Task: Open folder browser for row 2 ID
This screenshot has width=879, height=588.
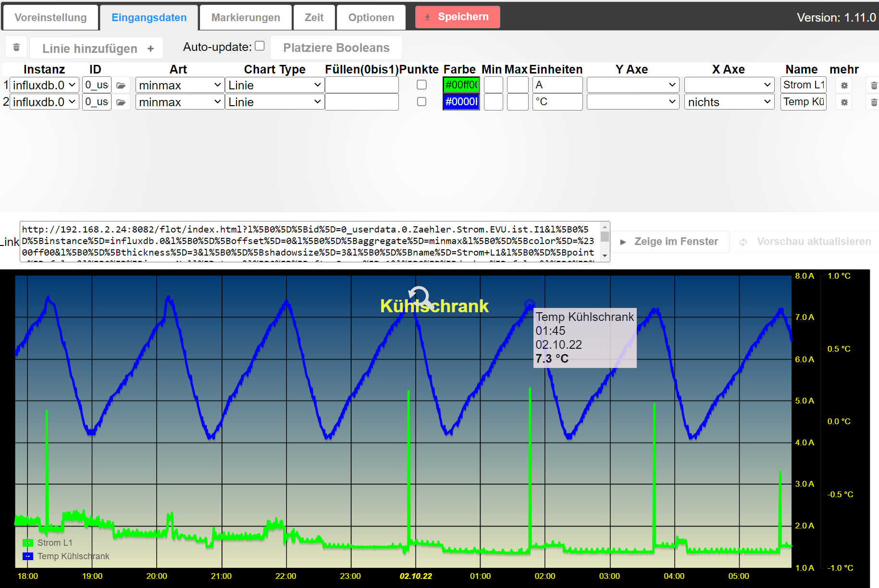Action: point(121,102)
